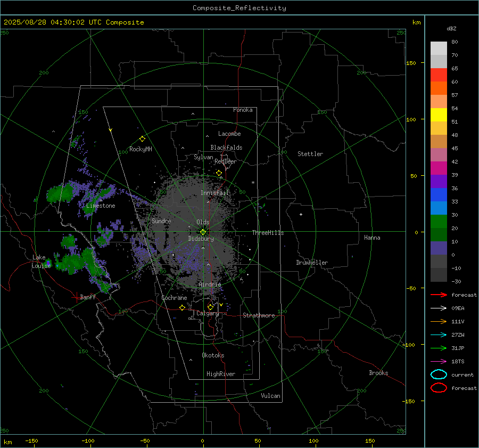The height and width of the screenshot is (448, 479).
Task: Click the Innisfail city label
Action: (x=214, y=193)
